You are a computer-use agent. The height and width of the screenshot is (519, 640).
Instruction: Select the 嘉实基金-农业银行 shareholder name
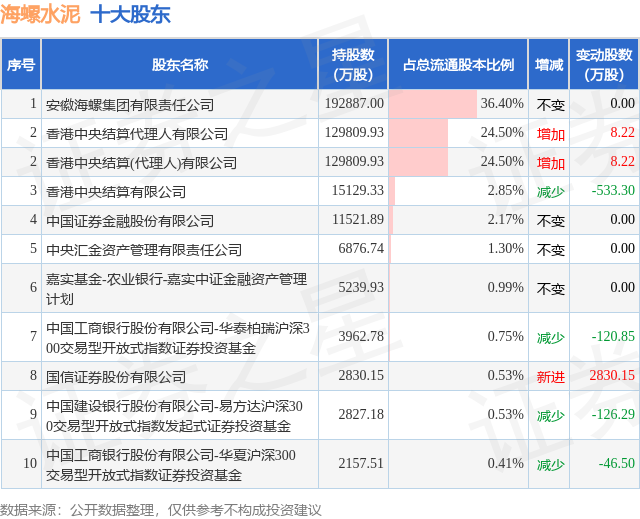176,289
